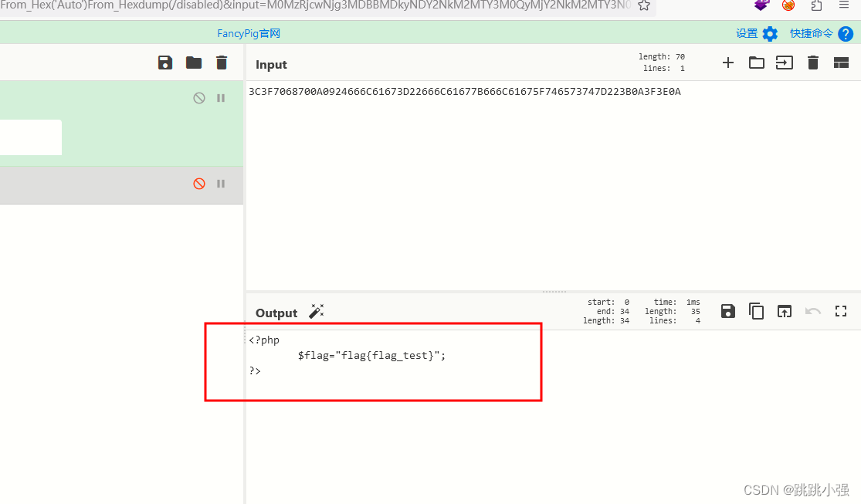Click the input/output pane divider handle
Screen dimensions: 861x504
click(554, 292)
